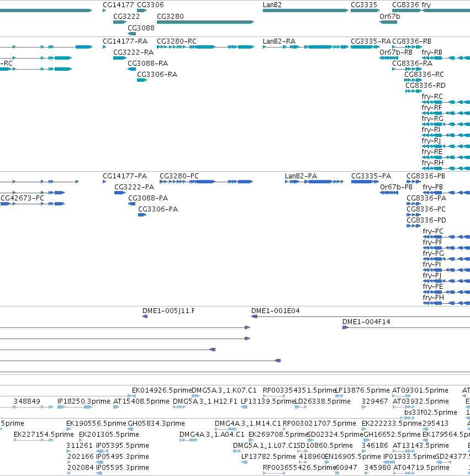Screen dimensions: 470x476
Task: Click protein CG8336-PA label
Action: click(426, 198)
